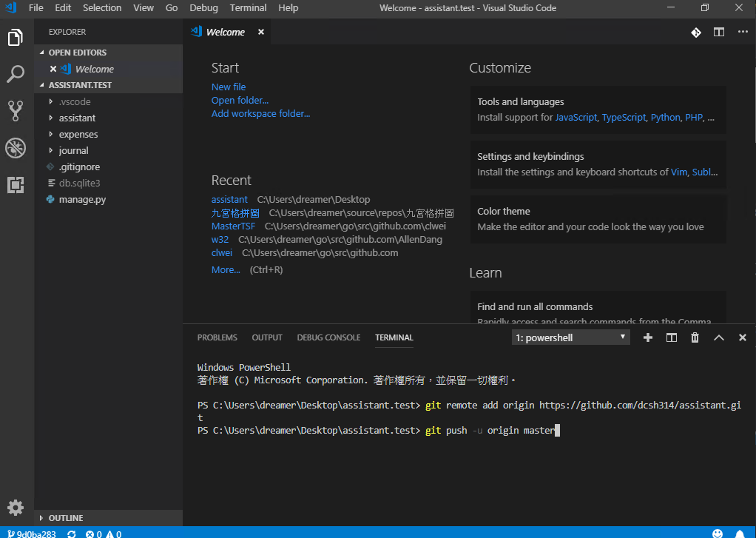Expand the assistant folder
The image size is (756, 538).
[77, 118]
